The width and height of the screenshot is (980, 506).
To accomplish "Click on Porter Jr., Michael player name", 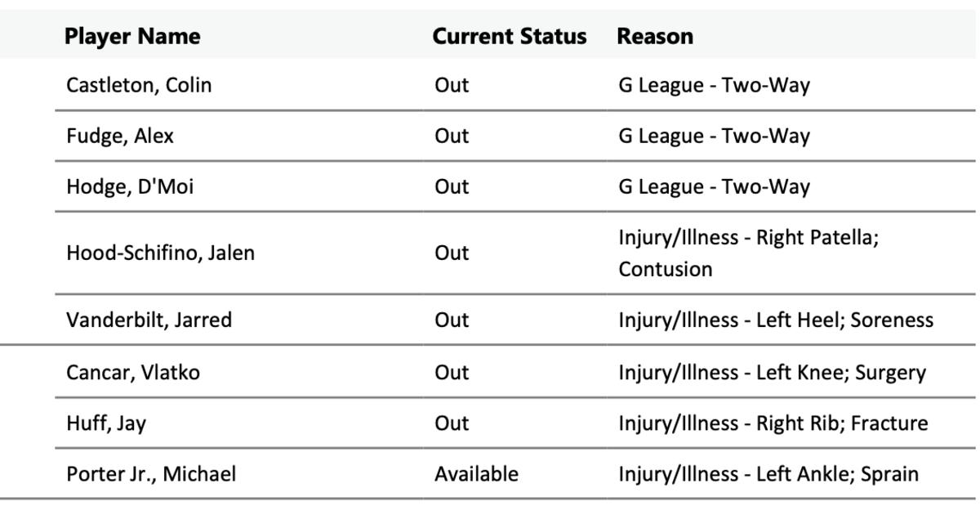I will click(x=151, y=474).
